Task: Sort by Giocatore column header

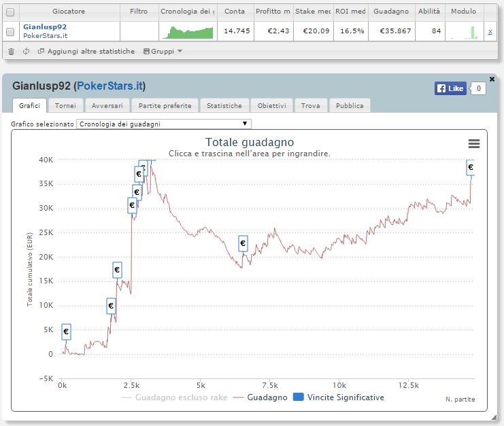Action: coord(69,12)
